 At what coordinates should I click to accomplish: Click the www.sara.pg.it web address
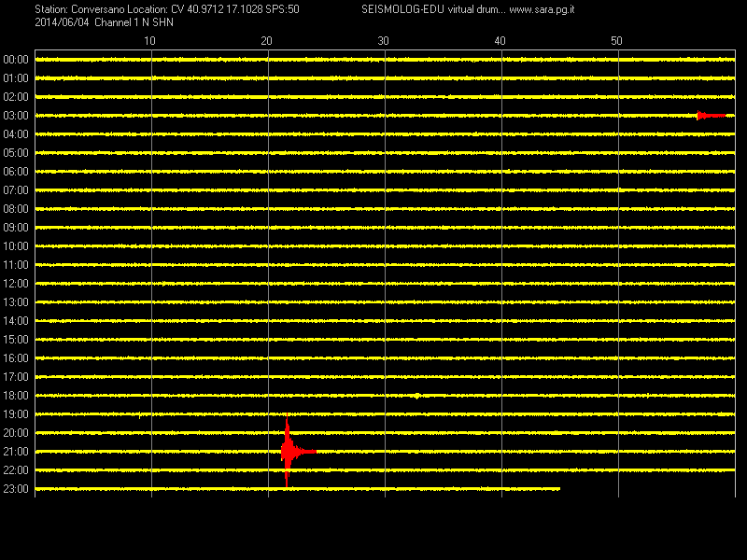542,9
